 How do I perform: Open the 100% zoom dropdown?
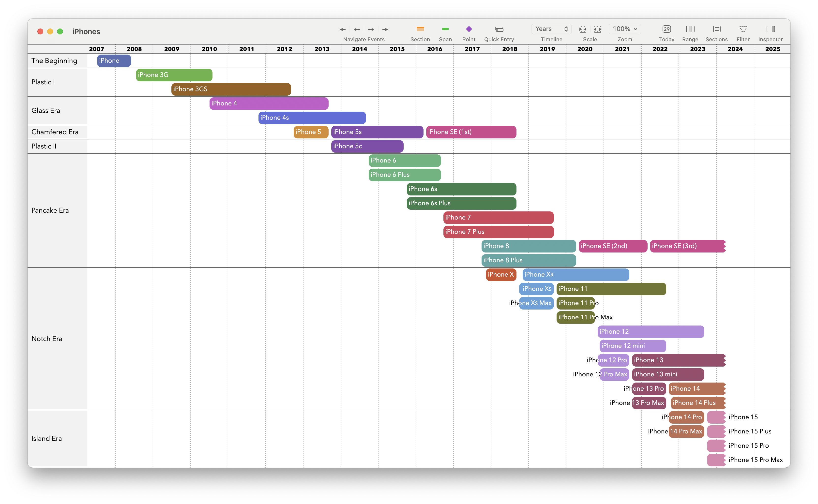[x=625, y=29]
